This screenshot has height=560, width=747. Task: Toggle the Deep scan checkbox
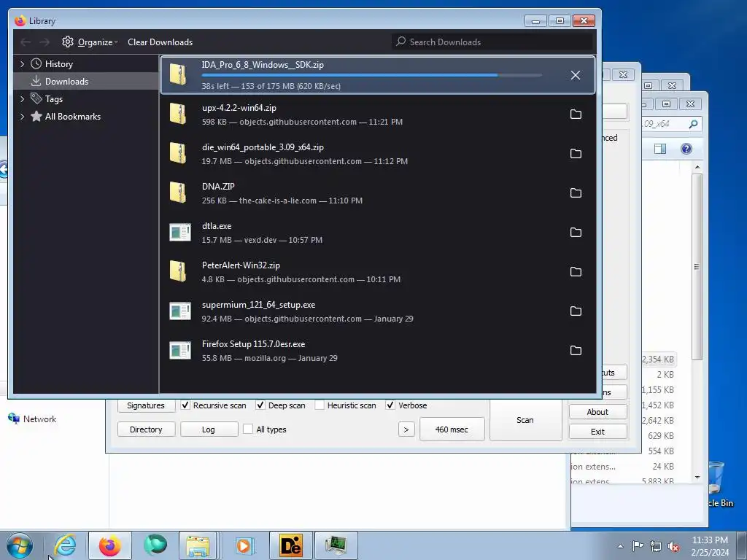click(260, 405)
